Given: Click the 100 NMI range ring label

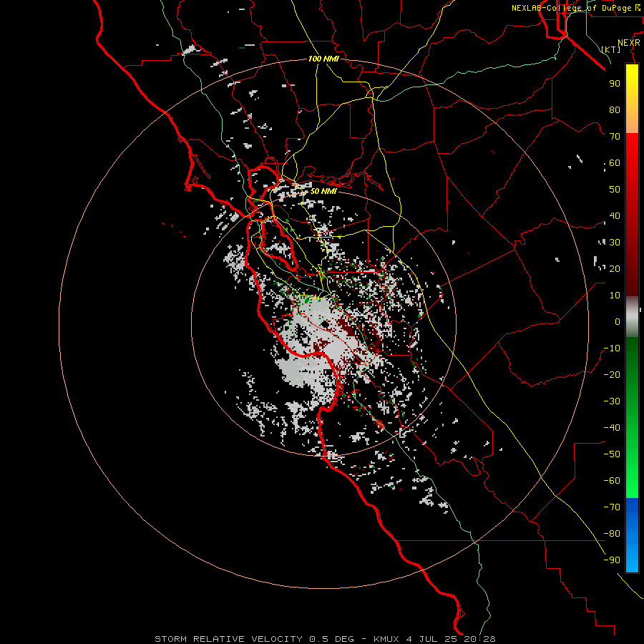Looking at the screenshot, I should click(x=323, y=59).
